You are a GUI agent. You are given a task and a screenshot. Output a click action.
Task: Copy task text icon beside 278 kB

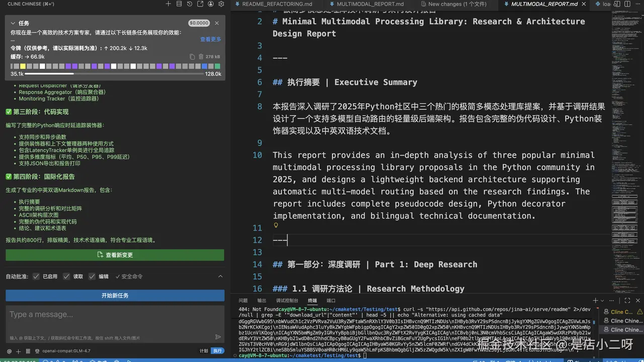[x=192, y=57]
